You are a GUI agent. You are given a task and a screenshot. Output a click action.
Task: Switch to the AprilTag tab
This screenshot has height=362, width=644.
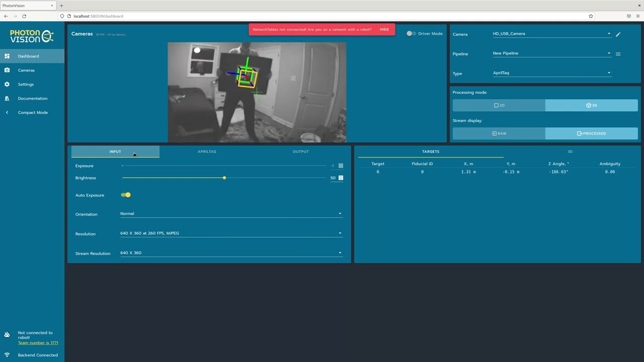click(x=207, y=151)
